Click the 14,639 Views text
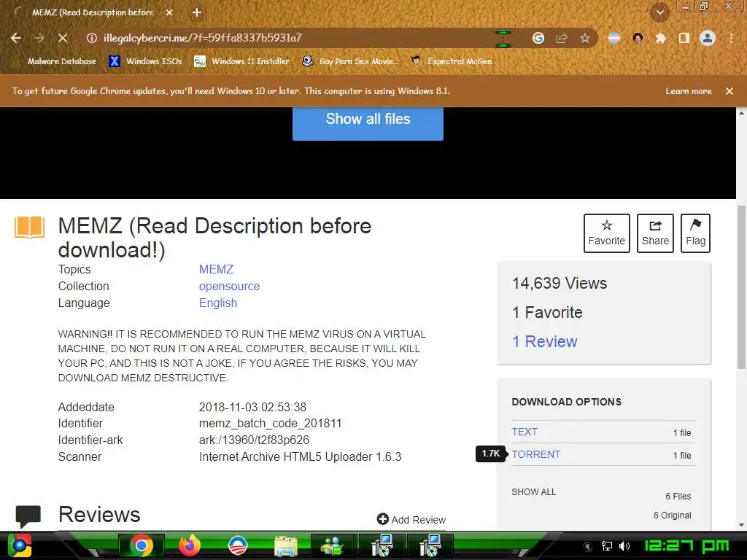 [x=560, y=284]
